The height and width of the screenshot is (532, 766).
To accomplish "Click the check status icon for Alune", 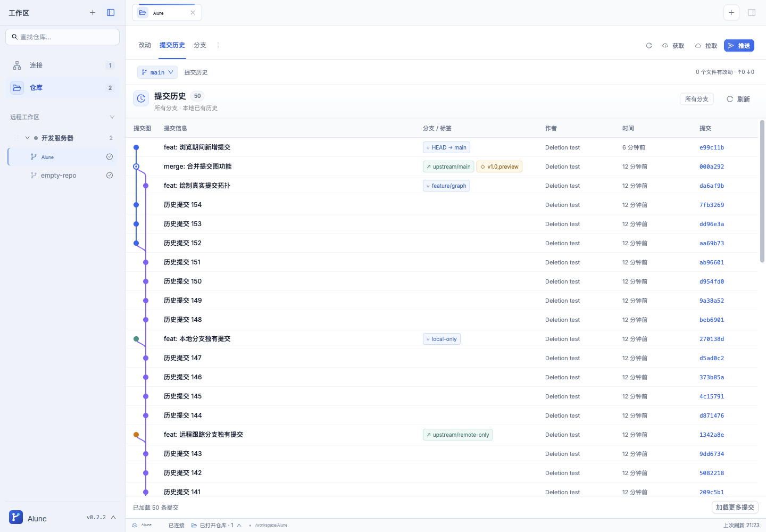I will [x=110, y=157].
